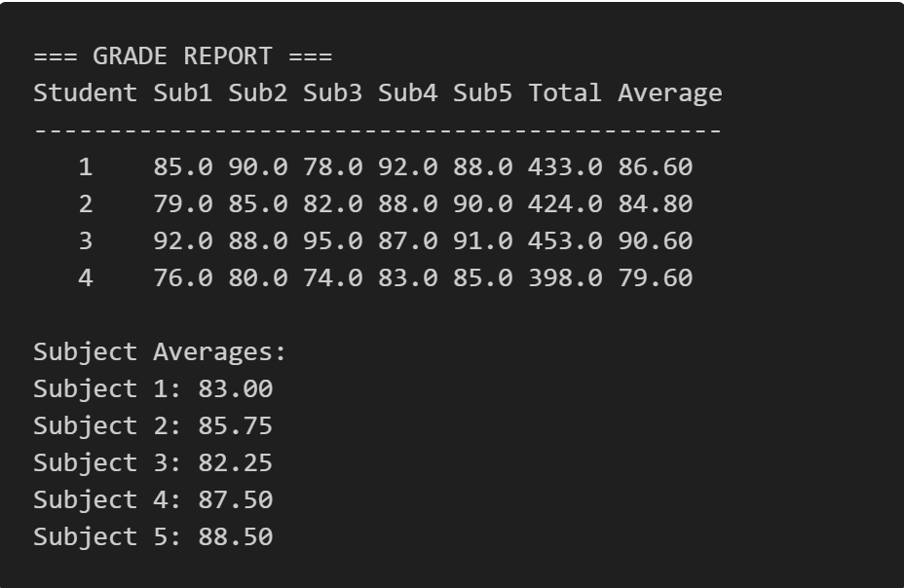Click the Subject 1 average 83.00
The height and width of the screenshot is (588, 904).
(x=235, y=388)
